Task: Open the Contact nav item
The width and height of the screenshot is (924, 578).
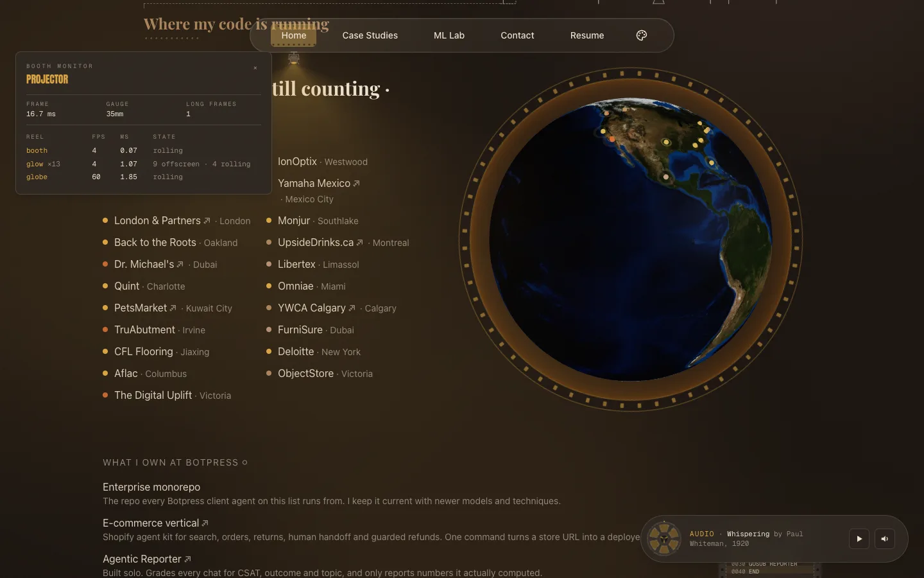Action: pyautogui.click(x=517, y=35)
